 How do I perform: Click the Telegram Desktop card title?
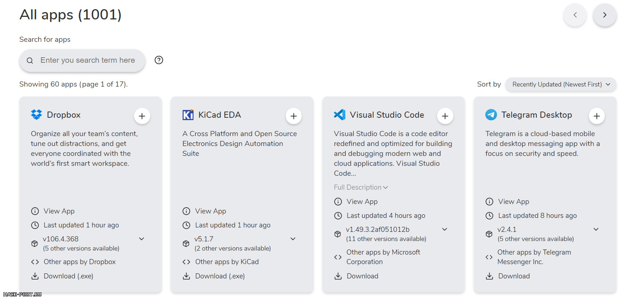click(x=537, y=115)
